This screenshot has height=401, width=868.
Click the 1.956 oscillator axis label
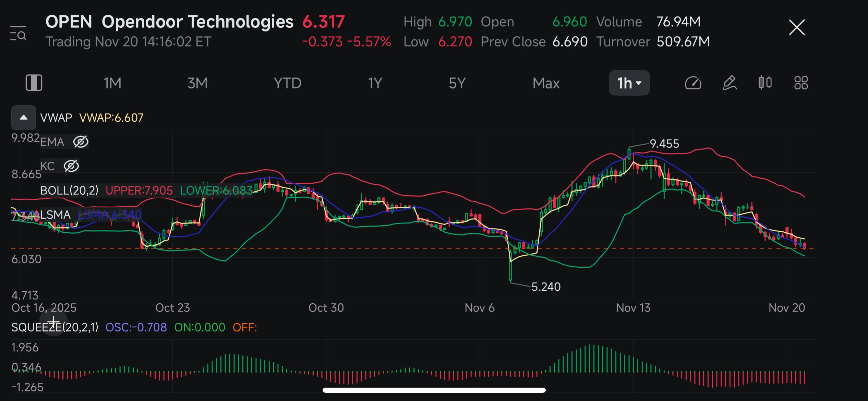pos(25,348)
